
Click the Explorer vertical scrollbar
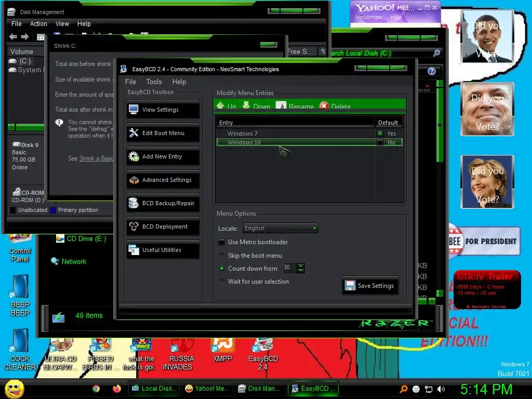pos(440,126)
